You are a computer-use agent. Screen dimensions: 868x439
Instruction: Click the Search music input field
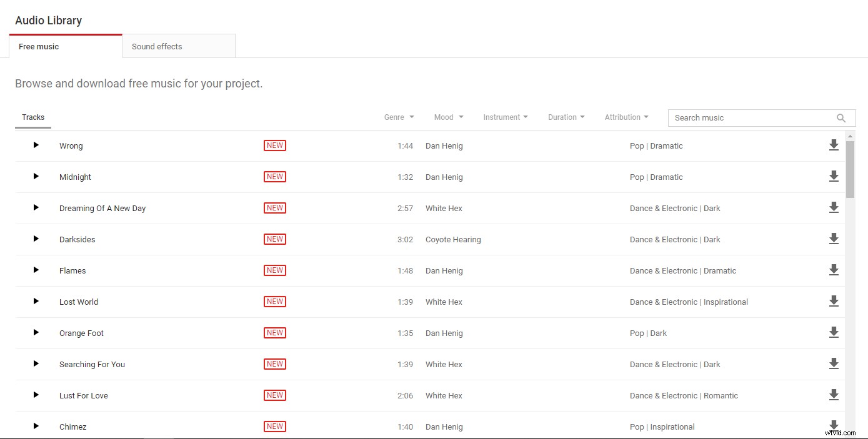pos(750,118)
